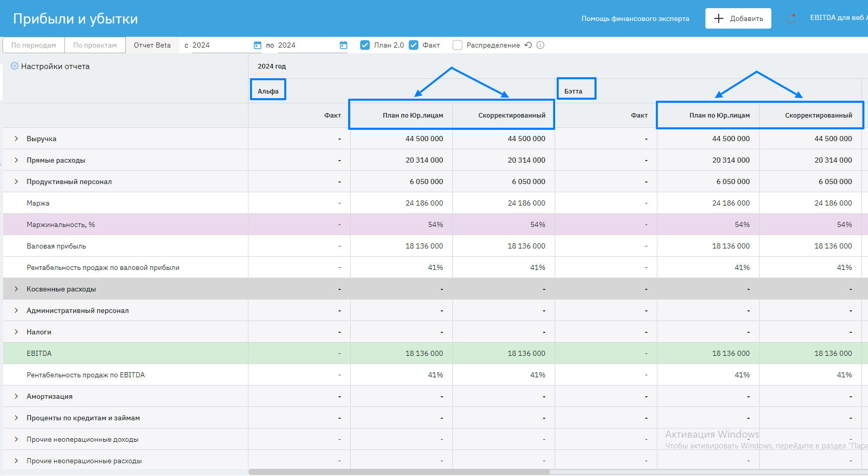Open the notifications bell icon
Image resolution: width=868 pixels, height=476 pixels.
coord(791,18)
